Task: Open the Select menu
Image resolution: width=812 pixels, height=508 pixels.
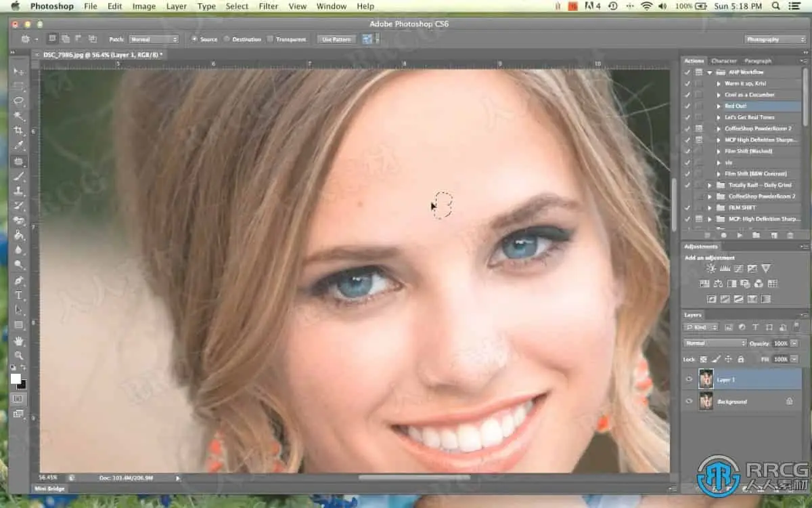Action: [237, 6]
